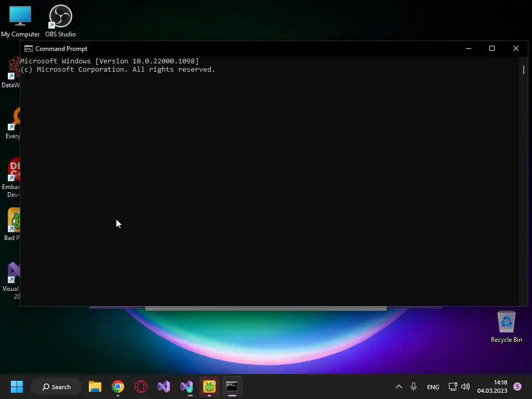Select the Visual Studio desktop shortcut

pyautogui.click(x=11, y=280)
